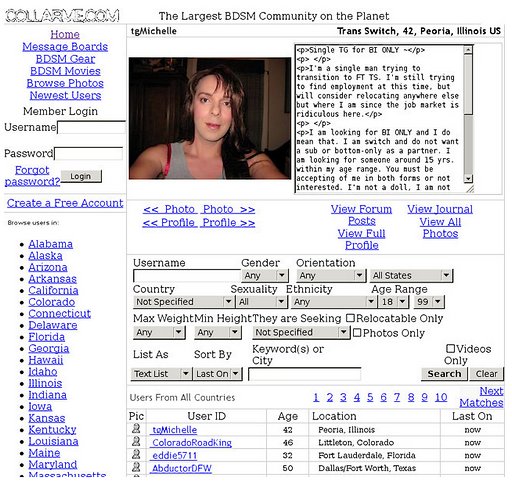
Task: Click the Search button
Action: coord(444,374)
